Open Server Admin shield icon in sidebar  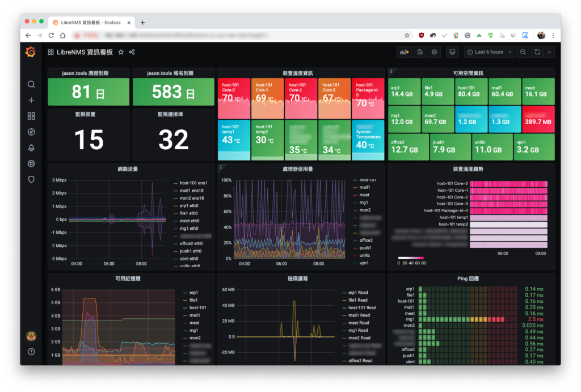32,180
